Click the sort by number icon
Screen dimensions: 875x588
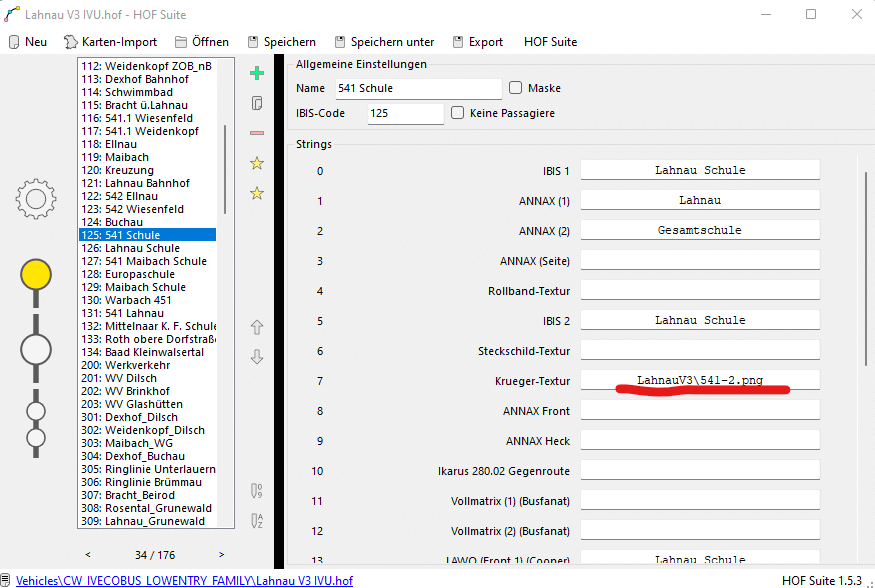(x=257, y=490)
